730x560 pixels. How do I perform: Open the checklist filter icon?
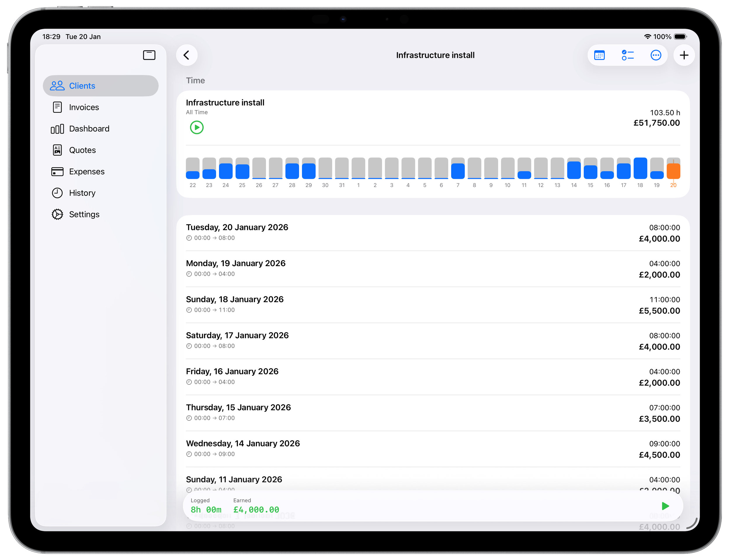[628, 55]
